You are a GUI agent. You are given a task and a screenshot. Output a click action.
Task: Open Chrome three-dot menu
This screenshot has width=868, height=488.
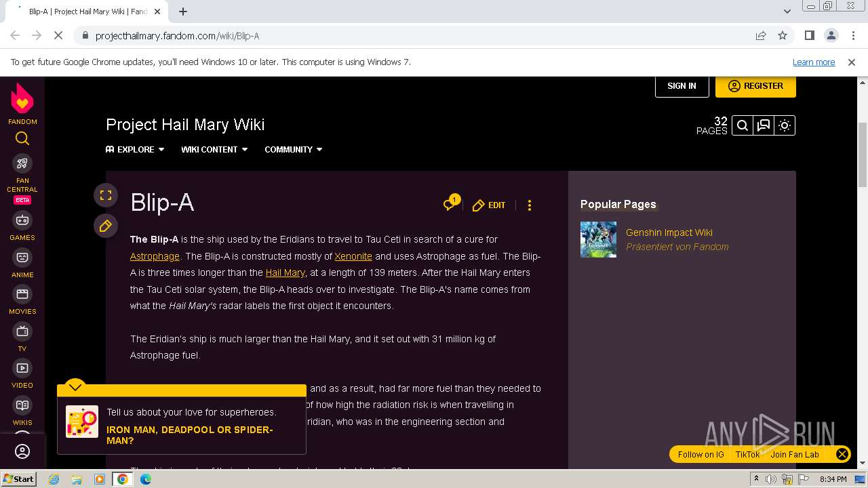853,36
